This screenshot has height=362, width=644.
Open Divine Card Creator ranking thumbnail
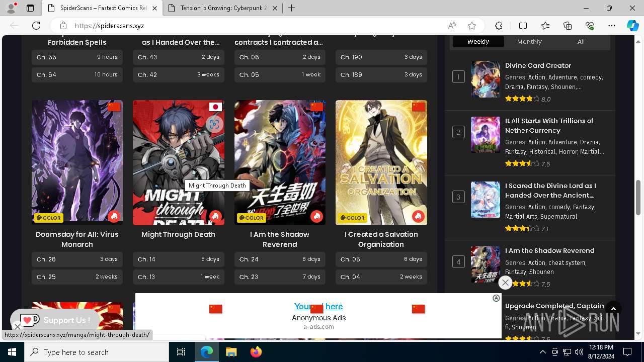click(x=486, y=79)
